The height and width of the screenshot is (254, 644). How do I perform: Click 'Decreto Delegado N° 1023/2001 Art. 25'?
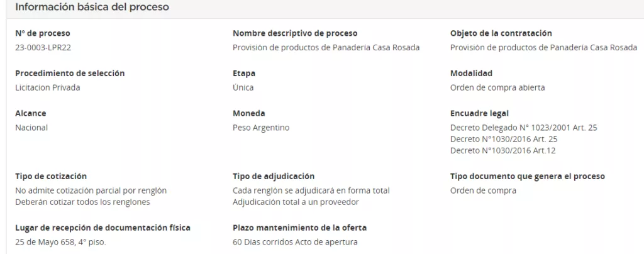(523, 128)
